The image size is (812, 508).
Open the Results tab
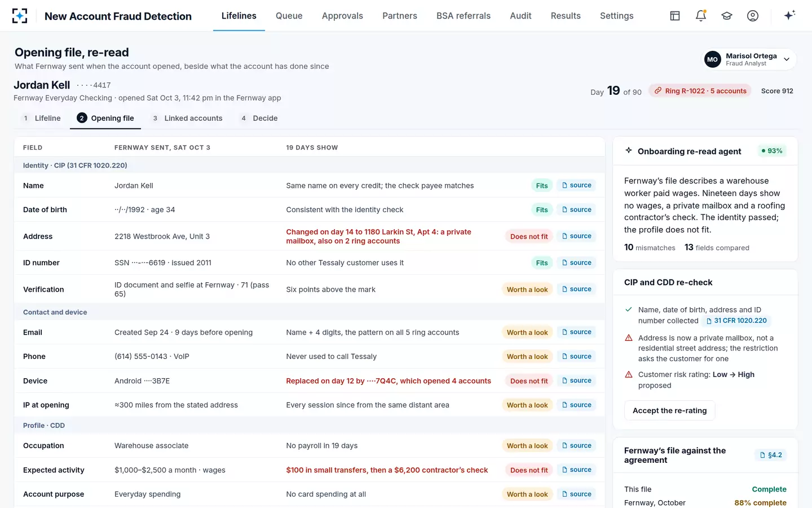pyautogui.click(x=566, y=16)
